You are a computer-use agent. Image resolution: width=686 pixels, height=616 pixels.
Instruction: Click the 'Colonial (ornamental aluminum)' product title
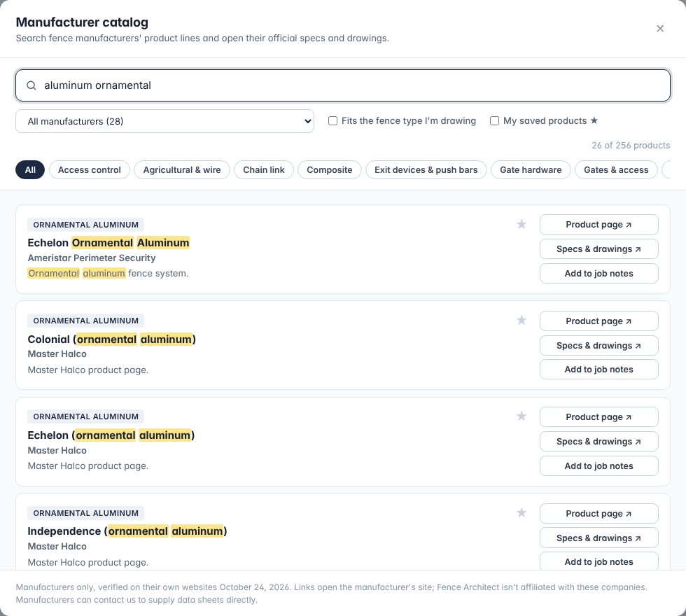(x=111, y=339)
